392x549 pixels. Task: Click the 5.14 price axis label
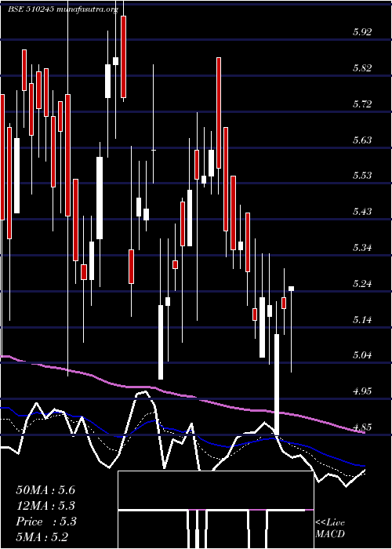362,320
